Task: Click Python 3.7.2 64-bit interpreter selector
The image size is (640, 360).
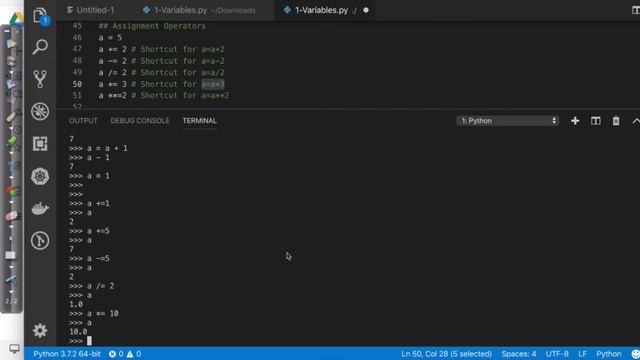Action: [67, 354]
